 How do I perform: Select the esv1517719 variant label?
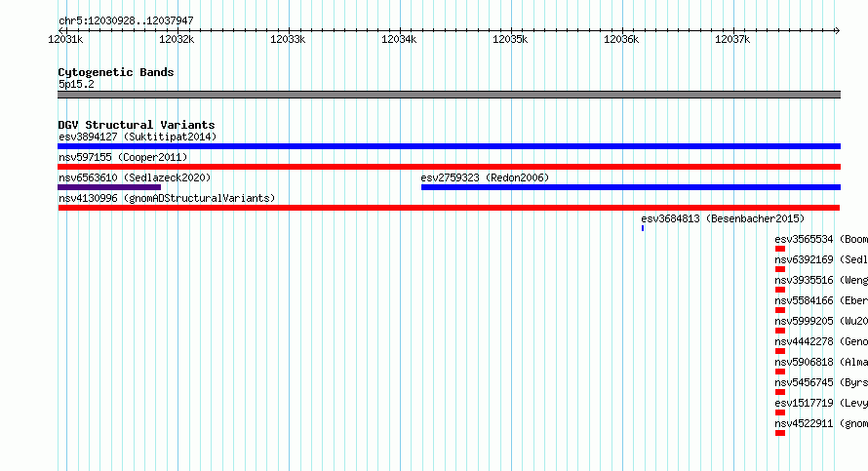click(x=821, y=403)
